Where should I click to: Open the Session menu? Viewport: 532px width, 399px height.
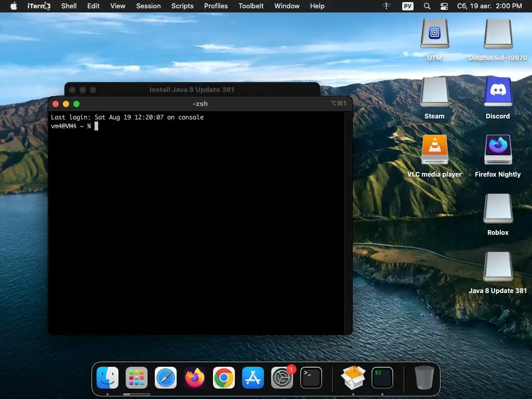(x=148, y=6)
